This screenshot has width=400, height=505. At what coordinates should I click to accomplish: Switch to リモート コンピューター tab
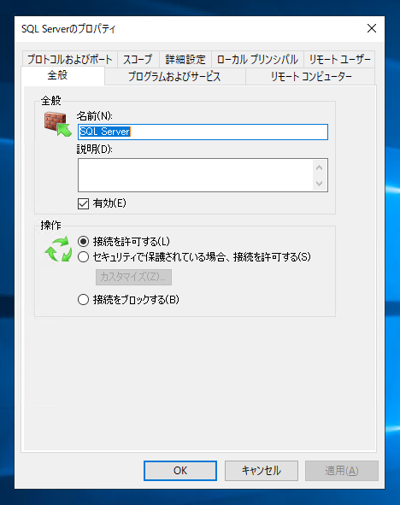(x=310, y=77)
